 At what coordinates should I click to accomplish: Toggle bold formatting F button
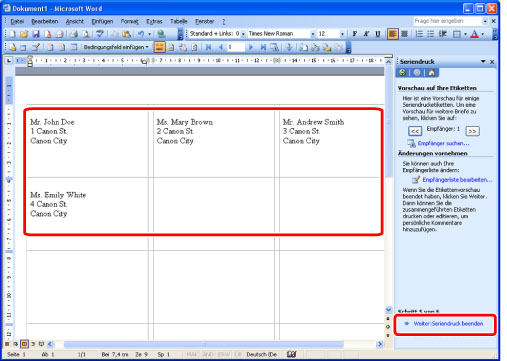[x=355, y=34]
